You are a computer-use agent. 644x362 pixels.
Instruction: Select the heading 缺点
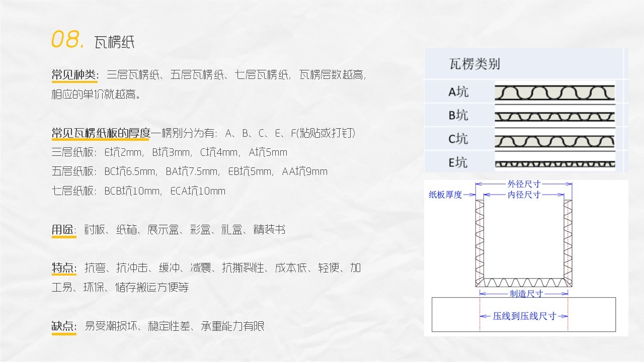click(63, 326)
